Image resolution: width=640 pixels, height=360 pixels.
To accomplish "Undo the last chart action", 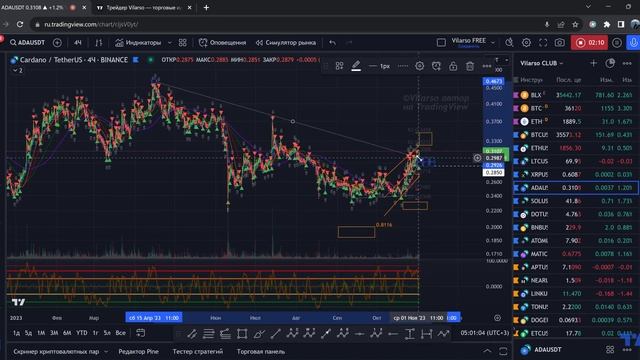I will [333, 42].
